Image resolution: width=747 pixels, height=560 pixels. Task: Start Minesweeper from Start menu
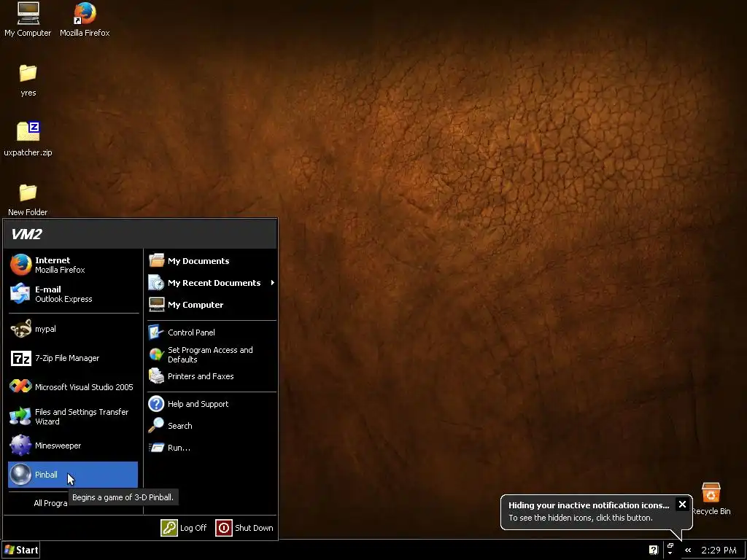coord(73,446)
